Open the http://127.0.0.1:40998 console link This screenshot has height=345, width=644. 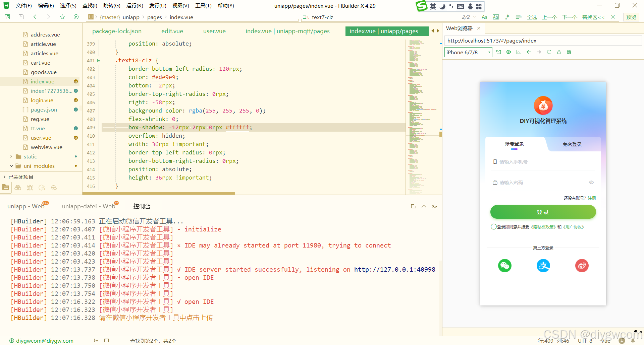pos(395,270)
